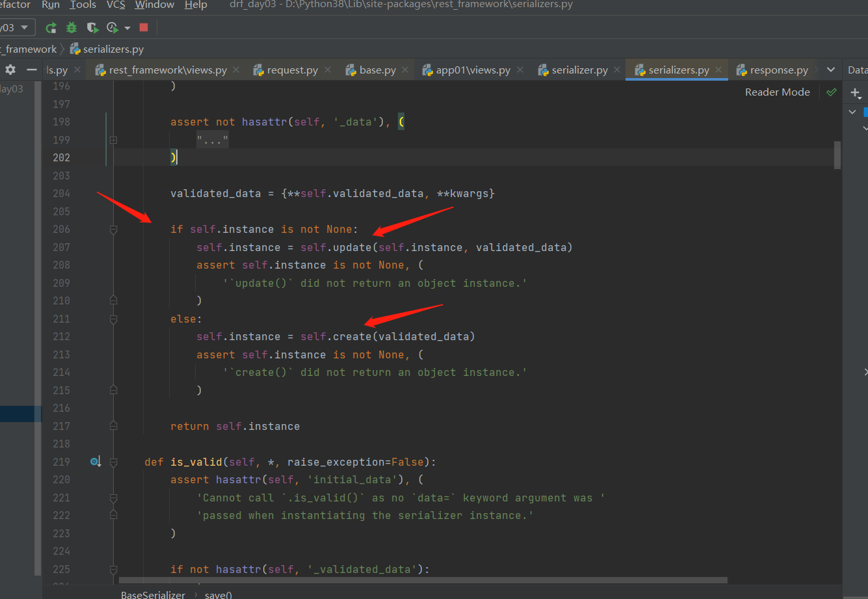Click the folded "..." placeholder text
This screenshot has height=599, width=868.
[x=213, y=140]
